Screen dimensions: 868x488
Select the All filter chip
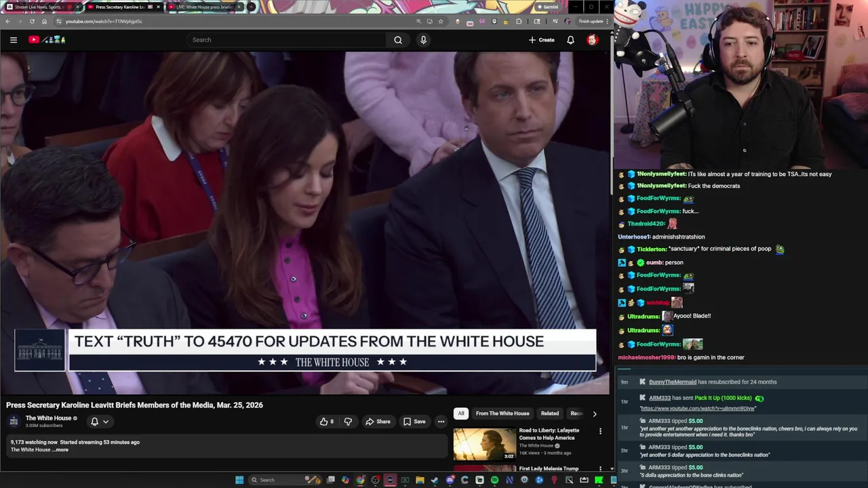coord(461,413)
